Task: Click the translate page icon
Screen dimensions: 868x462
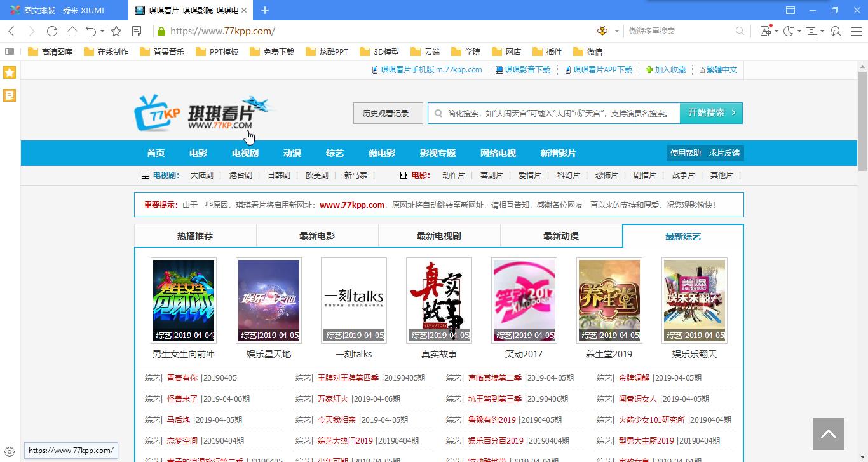Action: tap(766, 31)
